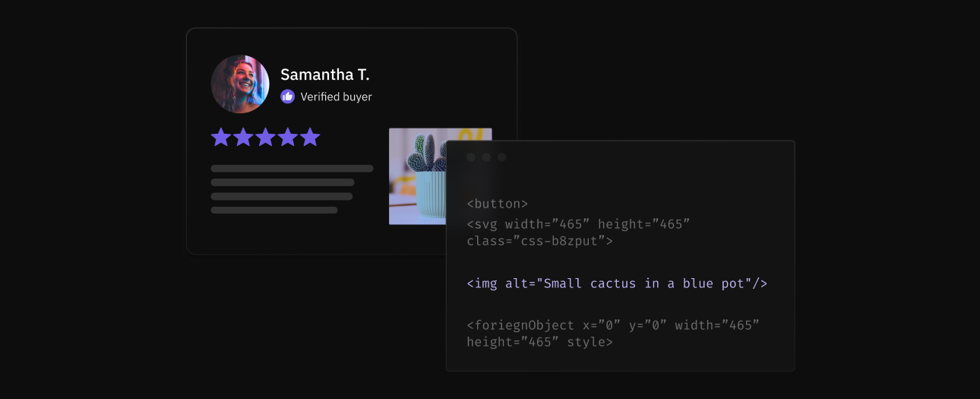Click the leftmost dot in code window
The image size is (980, 399).
471,157
